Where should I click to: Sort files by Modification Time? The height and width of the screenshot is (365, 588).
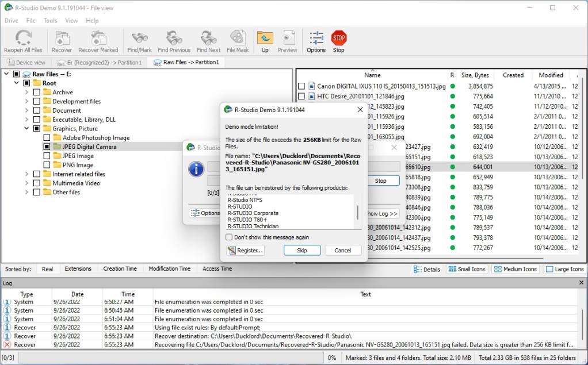[x=170, y=268]
